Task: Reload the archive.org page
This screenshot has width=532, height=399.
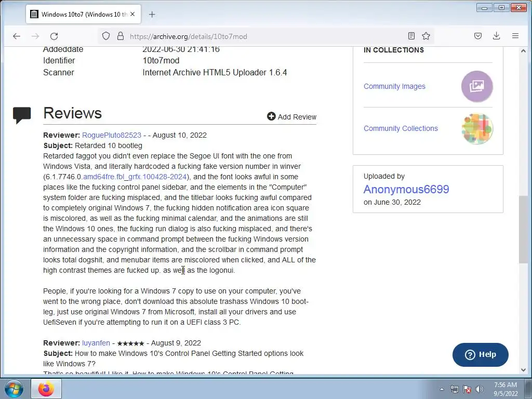Action: pyautogui.click(x=54, y=36)
